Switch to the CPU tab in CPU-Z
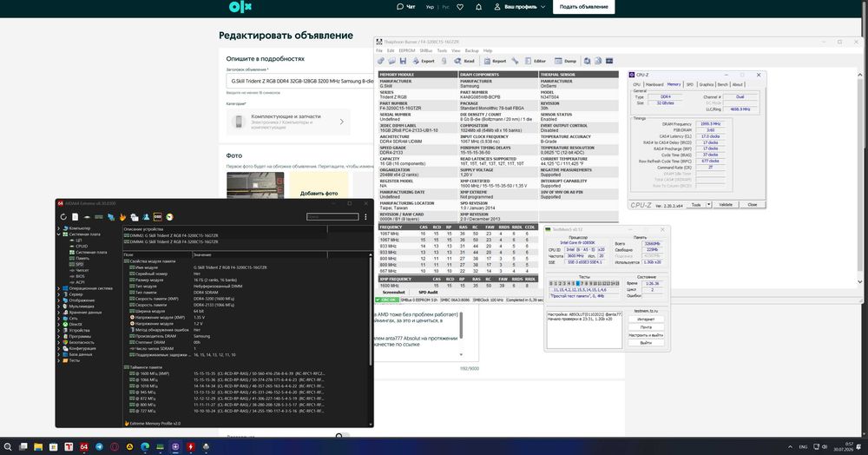This screenshot has width=868, height=455. point(636,85)
